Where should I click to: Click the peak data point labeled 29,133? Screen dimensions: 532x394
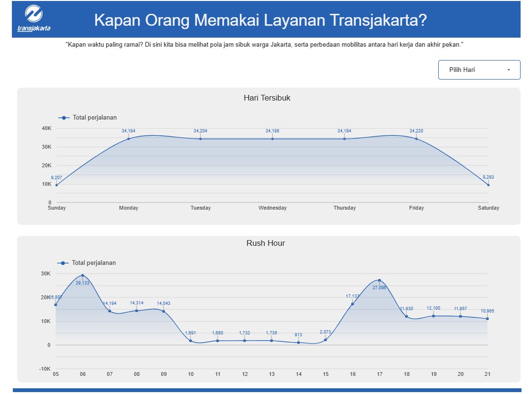[x=82, y=275]
